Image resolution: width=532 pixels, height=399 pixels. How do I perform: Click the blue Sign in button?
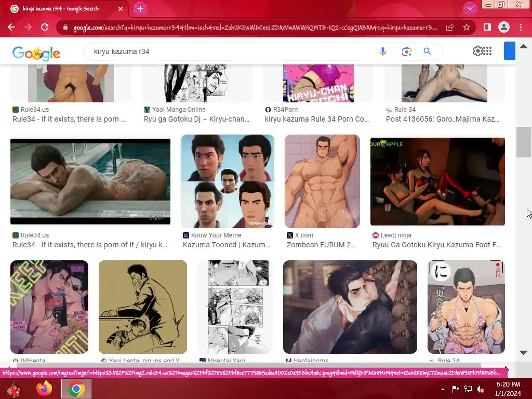pos(509,51)
